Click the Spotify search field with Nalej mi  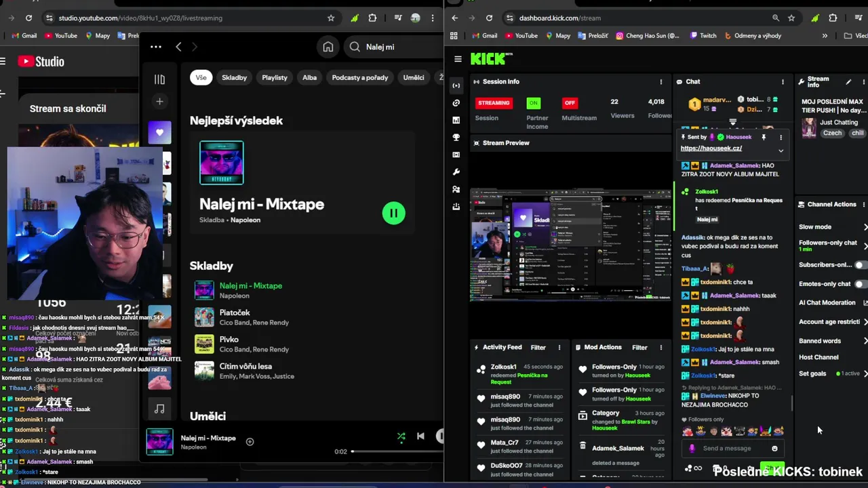(x=393, y=47)
